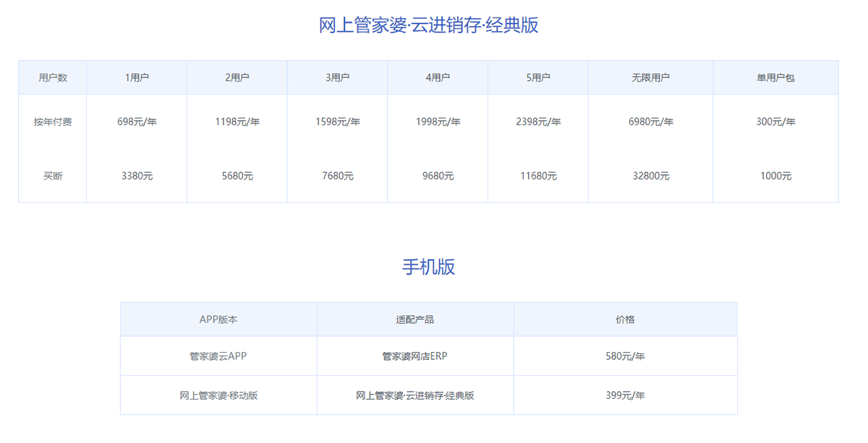Click the 580元/年 price cell
Image resolution: width=868 pixels, height=443 pixels.
(625, 356)
